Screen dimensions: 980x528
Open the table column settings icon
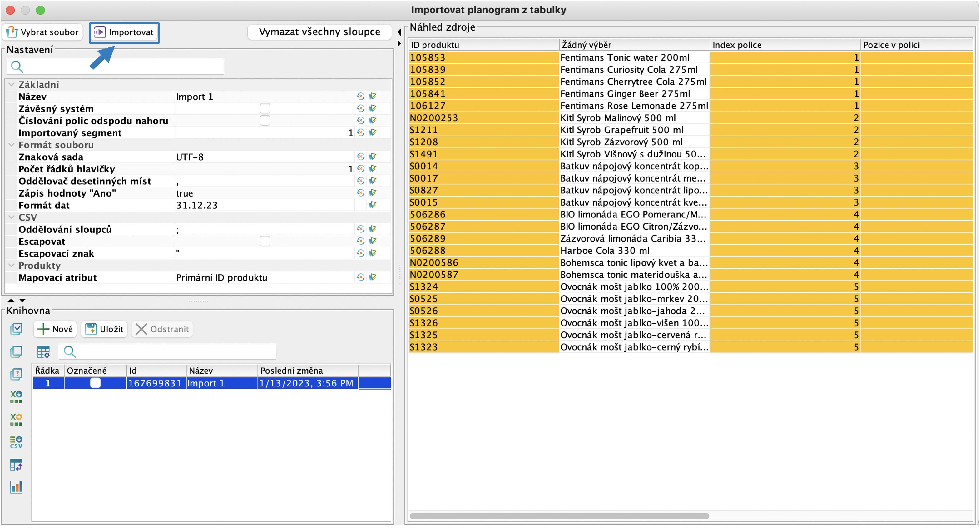tap(43, 352)
